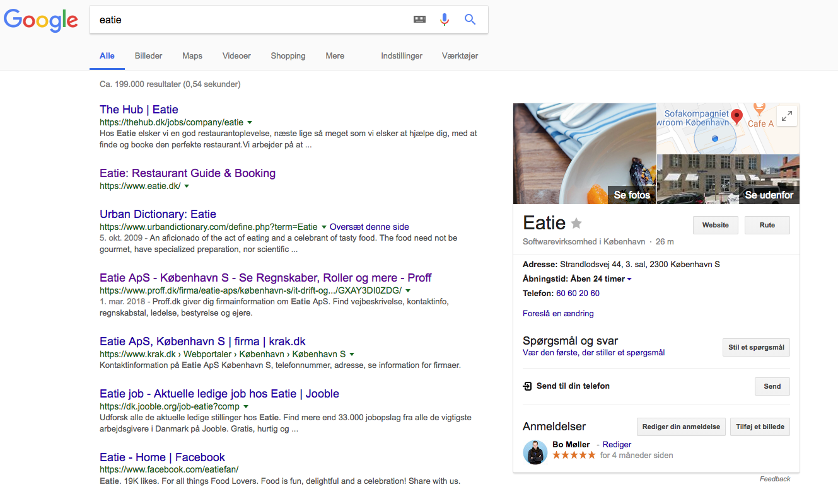
Task: Switch to the Shopping tab
Action: tap(288, 55)
